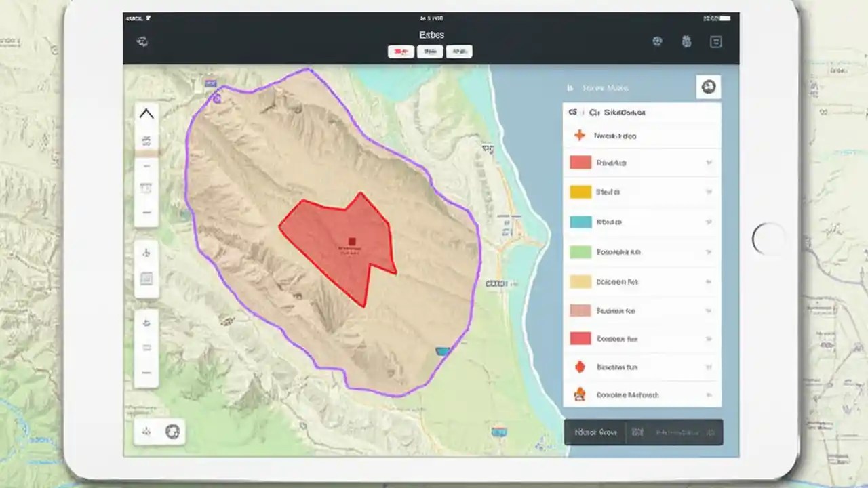Screen dimensions: 868x488
Task: Switch to the leftmost red segmented tab
Action: [401, 51]
